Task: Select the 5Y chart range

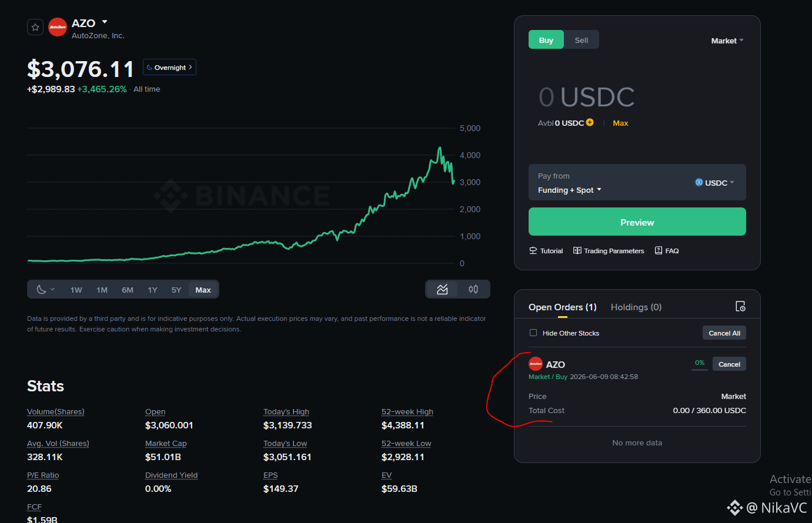Action: [x=176, y=290]
